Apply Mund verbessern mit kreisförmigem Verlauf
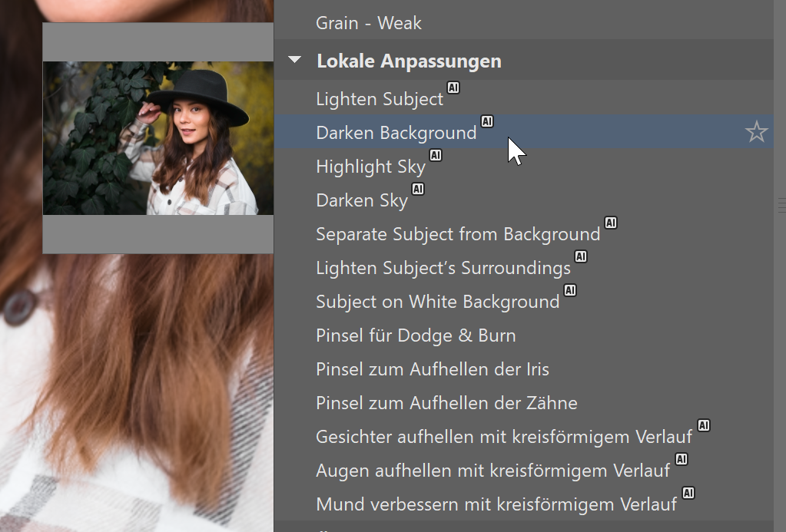Image resolution: width=786 pixels, height=532 pixels. (496, 504)
